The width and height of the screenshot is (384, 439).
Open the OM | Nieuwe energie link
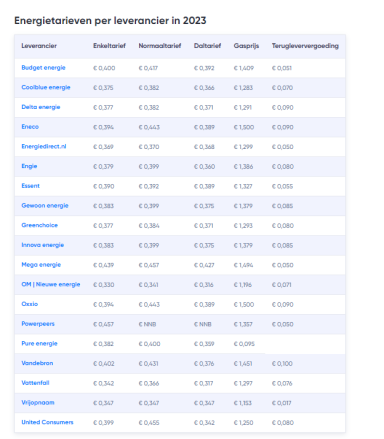point(51,284)
